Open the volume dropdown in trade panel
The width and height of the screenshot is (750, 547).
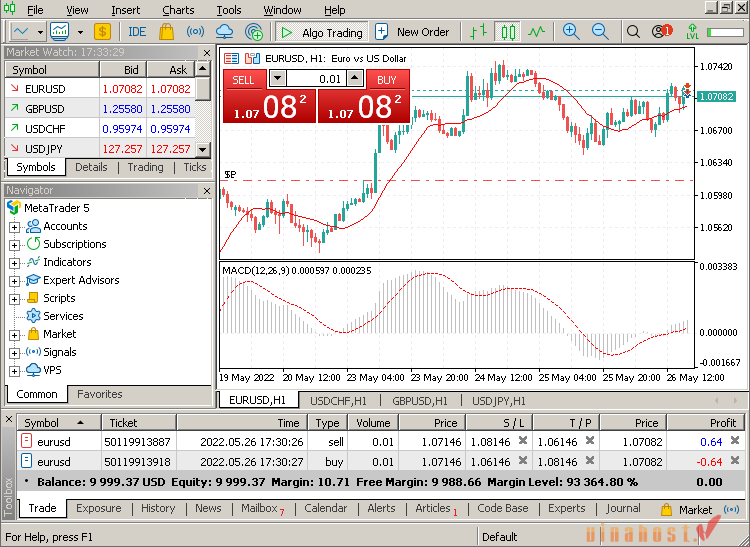[x=277, y=78]
